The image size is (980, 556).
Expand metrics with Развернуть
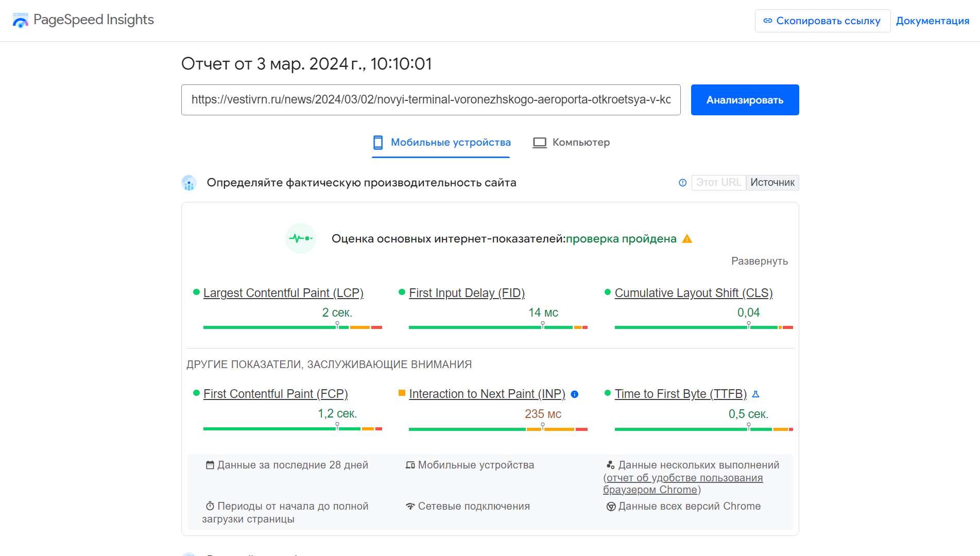click(760, 261)
